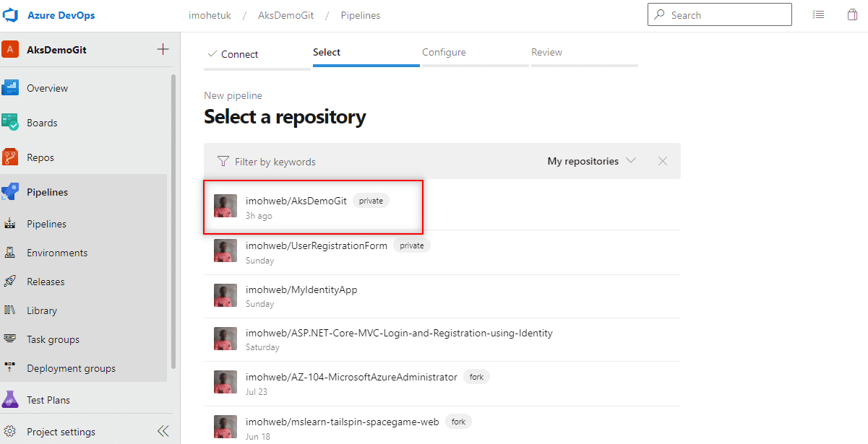This screenshot has width=868, height=444.
Task: Open Releases in the sidebar
Action: [x=46, y=282]
